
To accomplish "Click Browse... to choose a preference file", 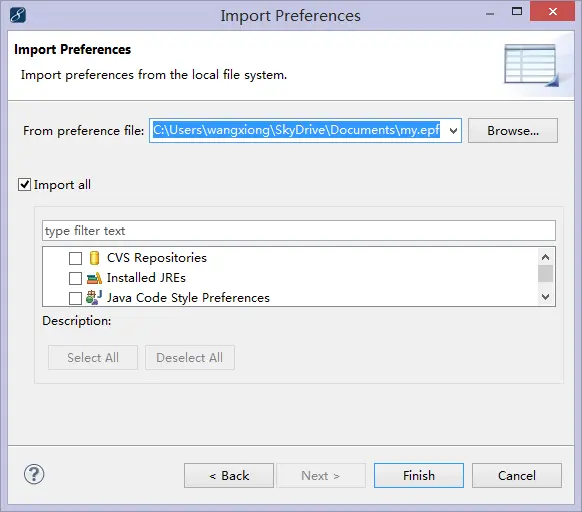I will coord(513,131).
